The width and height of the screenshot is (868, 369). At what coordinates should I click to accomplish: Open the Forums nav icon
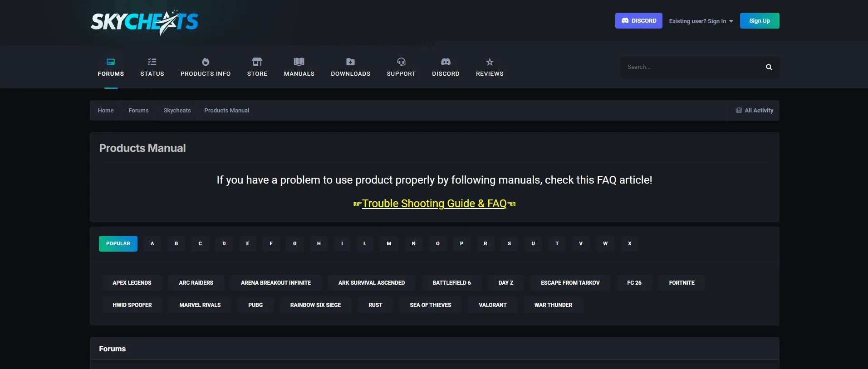point(111,62)
